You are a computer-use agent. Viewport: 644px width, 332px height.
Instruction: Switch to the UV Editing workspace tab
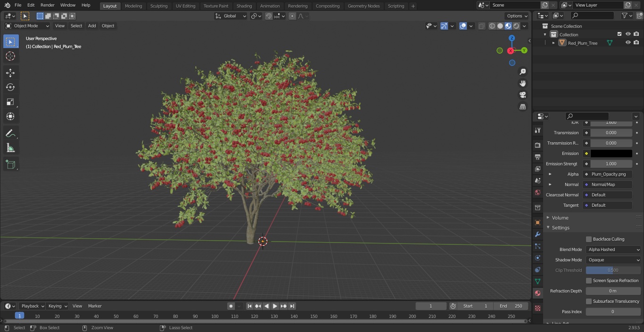pyautogui.click(x=185, y=6)
